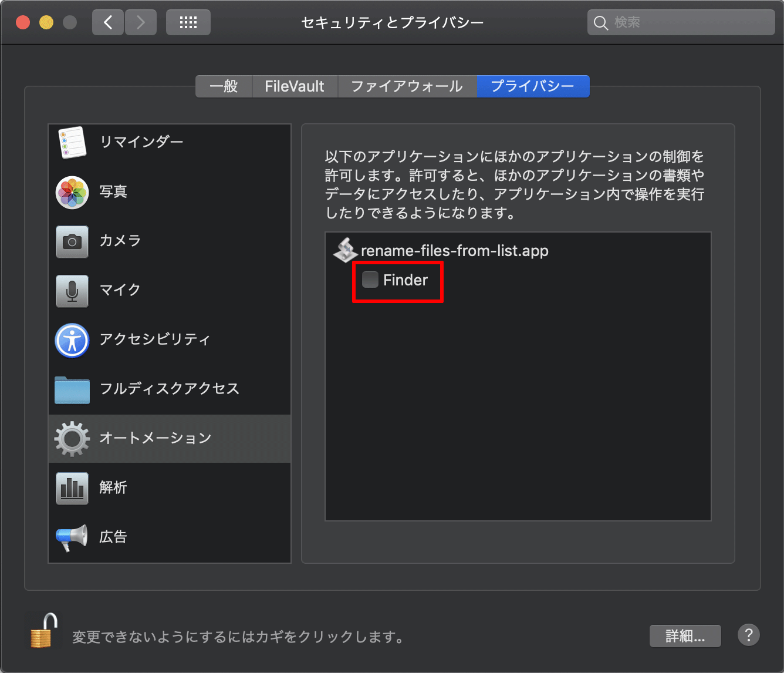Select the プライバシー tab
The image size is (784, 673).
point(533,86)
